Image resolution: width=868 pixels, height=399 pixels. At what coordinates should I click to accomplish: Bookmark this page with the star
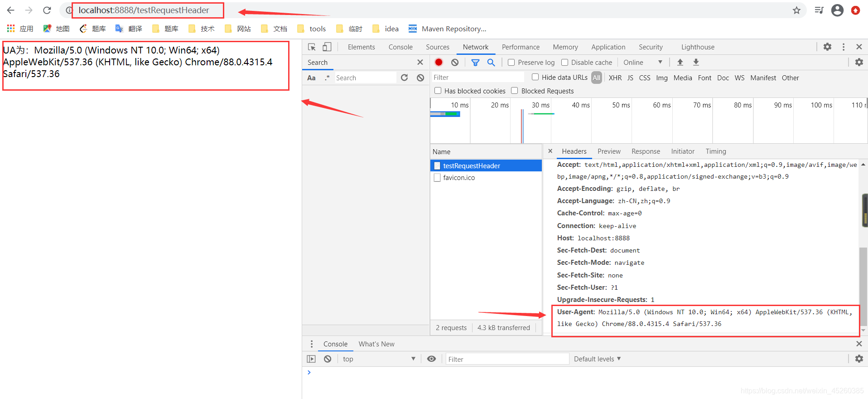796,10
